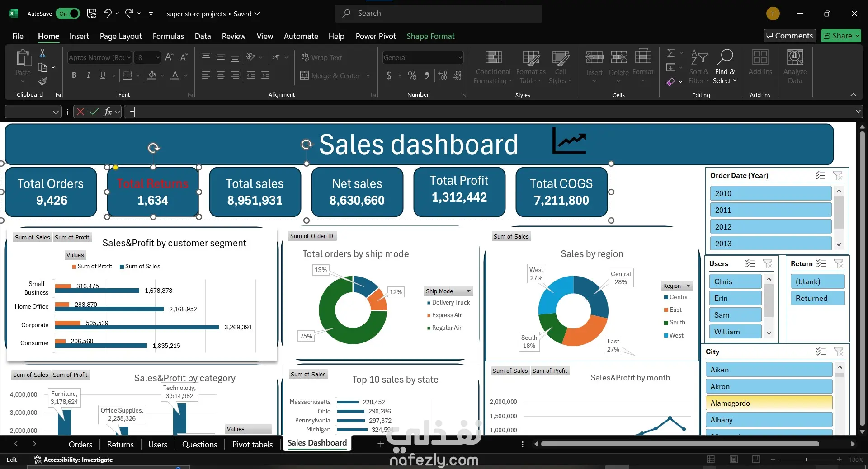Image resolution: width=868 pixels, height=469 pixels.
Task: Switch to the Pivot tabels sheet
Action: tap(252, 444)
